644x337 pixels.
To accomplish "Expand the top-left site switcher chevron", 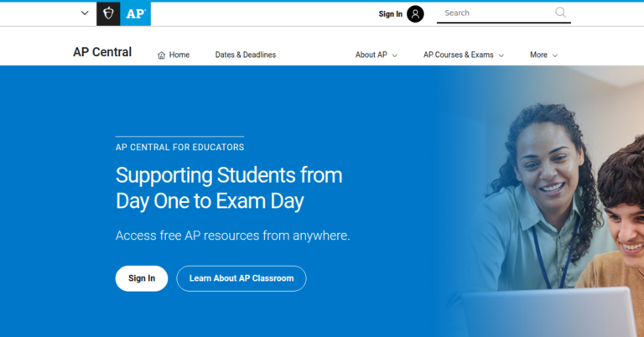I will pyautogui.click(x=85, y=13).
